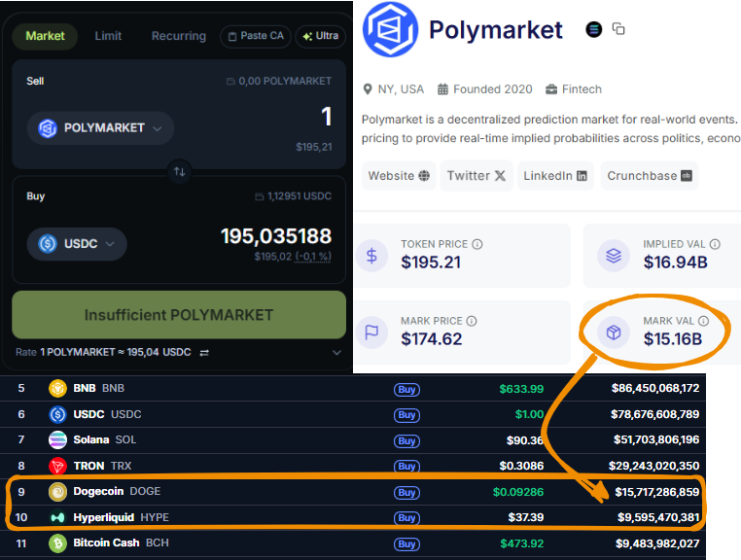Click the Solana chain icon beside Polymarket

coord(593,29)
